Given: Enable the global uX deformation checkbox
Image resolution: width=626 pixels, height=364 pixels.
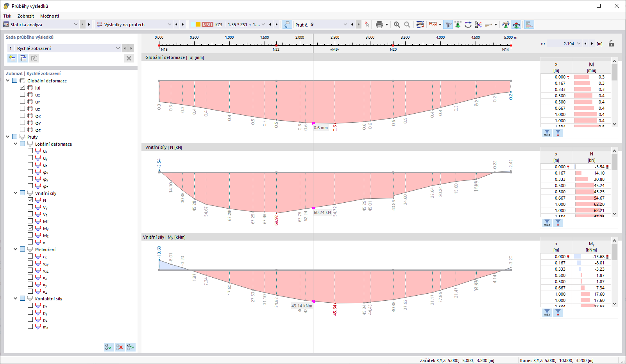Looking at the screenshot, I should (23, 95).
